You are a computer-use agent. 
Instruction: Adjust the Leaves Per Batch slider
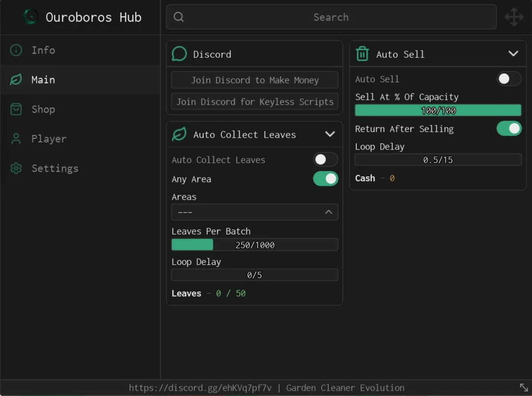tap(255, 245)
